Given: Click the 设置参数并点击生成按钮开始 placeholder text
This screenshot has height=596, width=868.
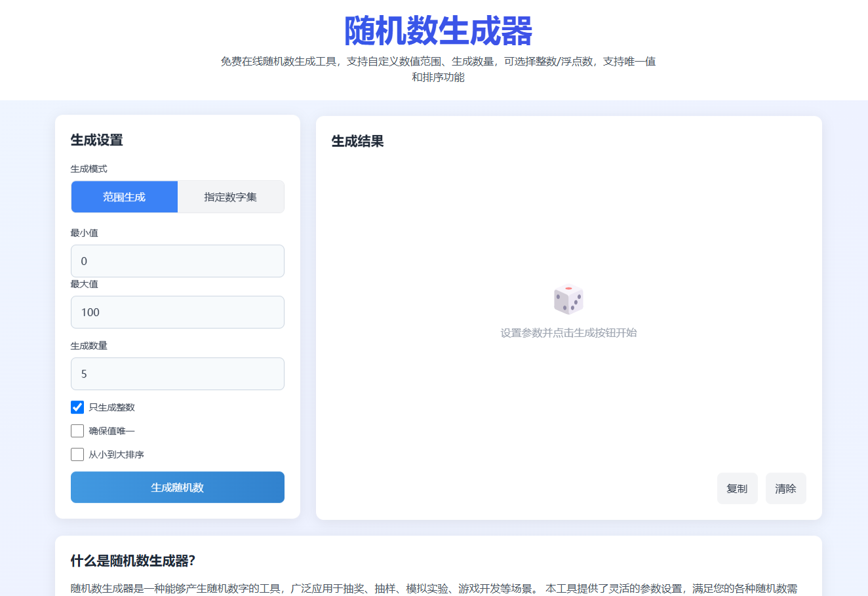Looking at the screenshot, I should (x=568, y=333).
